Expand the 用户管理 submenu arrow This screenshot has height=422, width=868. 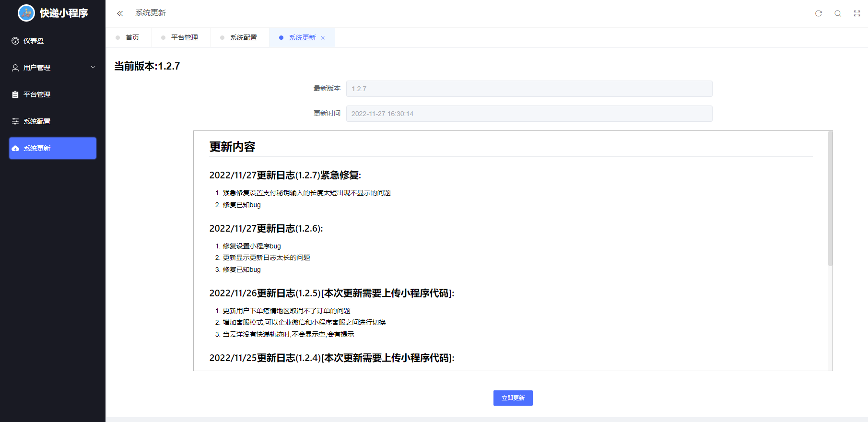coord(93,68)
